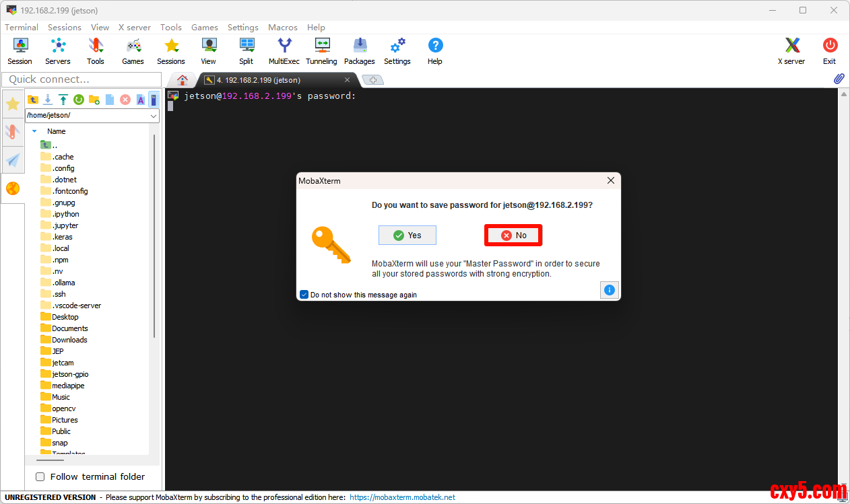Viewport: 850px width, 504px height.
Task: Start the X server from toolbar
Action: tap(791, 51)
